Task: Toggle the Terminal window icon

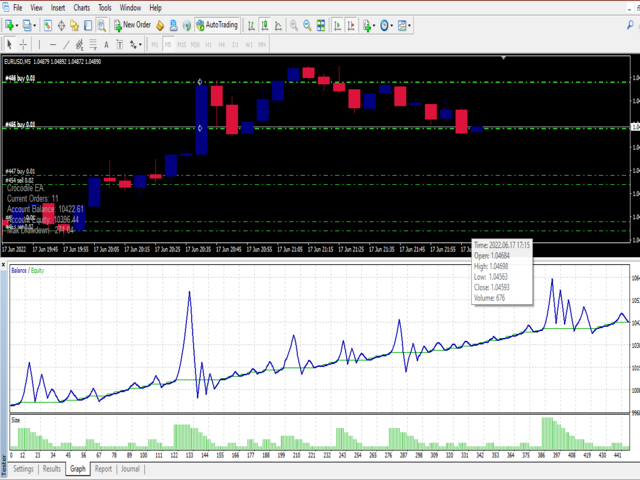Action: coord(88,26)
